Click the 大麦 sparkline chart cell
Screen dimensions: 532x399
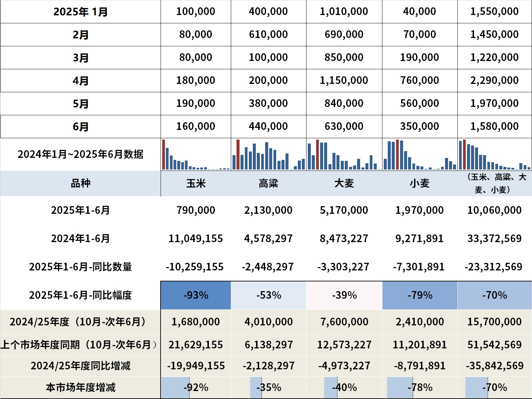344,155
